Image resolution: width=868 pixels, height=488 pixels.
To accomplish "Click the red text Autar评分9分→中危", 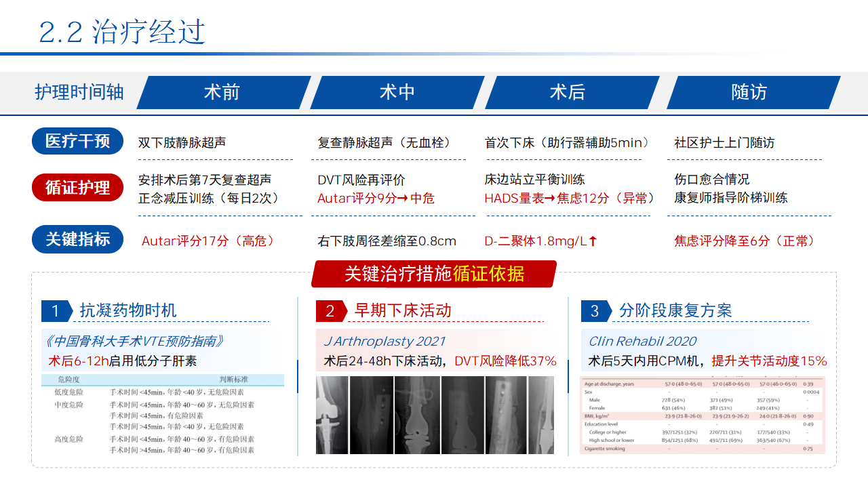I will tap(376, 198).
